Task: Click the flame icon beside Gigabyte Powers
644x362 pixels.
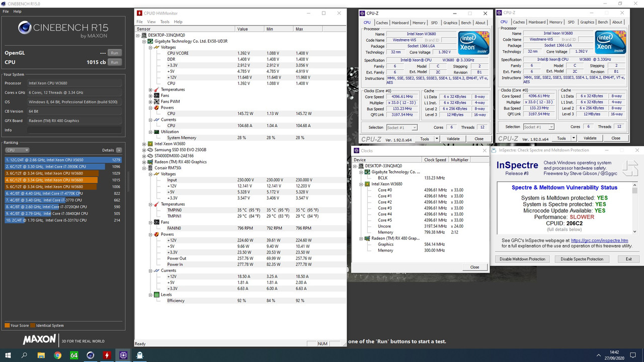Action: coord(157,108)
